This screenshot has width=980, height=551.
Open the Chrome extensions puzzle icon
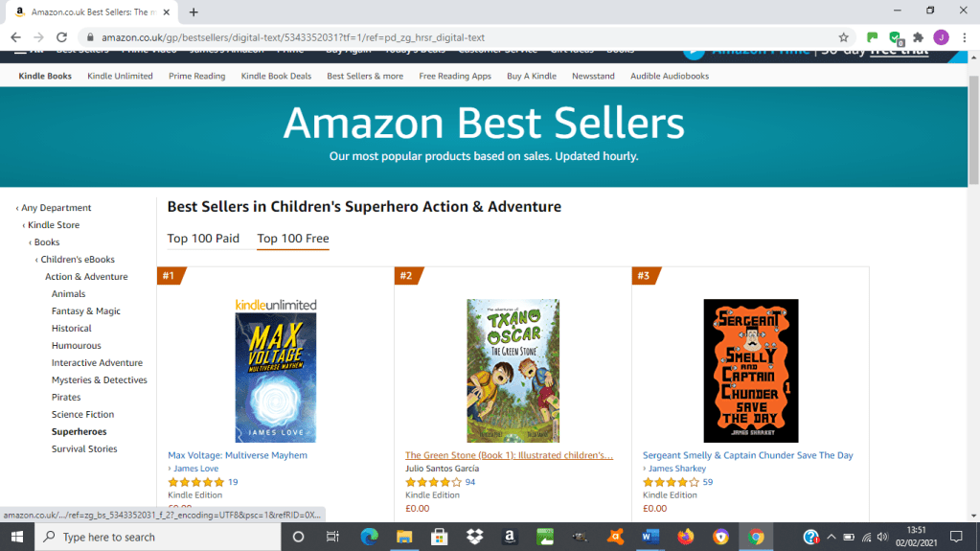(x=918, y=37)
